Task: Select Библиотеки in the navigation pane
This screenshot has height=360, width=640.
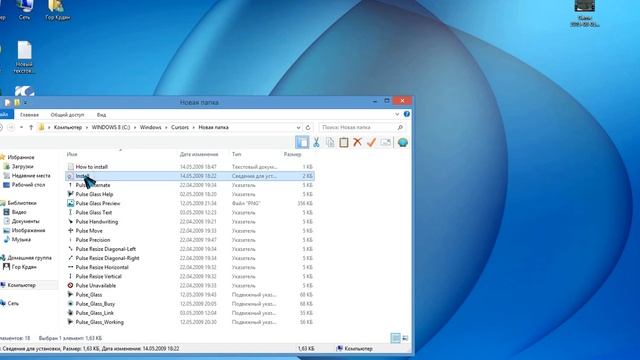Action: click(22, 203)
